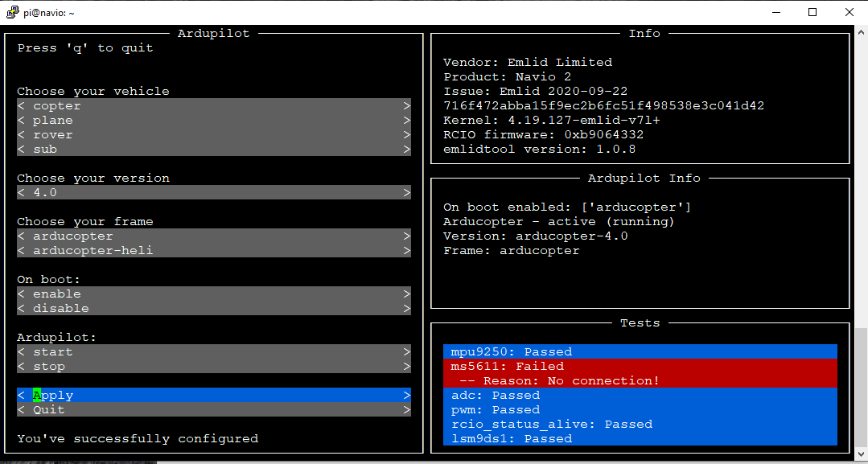Click the 'Choose your vehicle' heading

pos(93,91)
